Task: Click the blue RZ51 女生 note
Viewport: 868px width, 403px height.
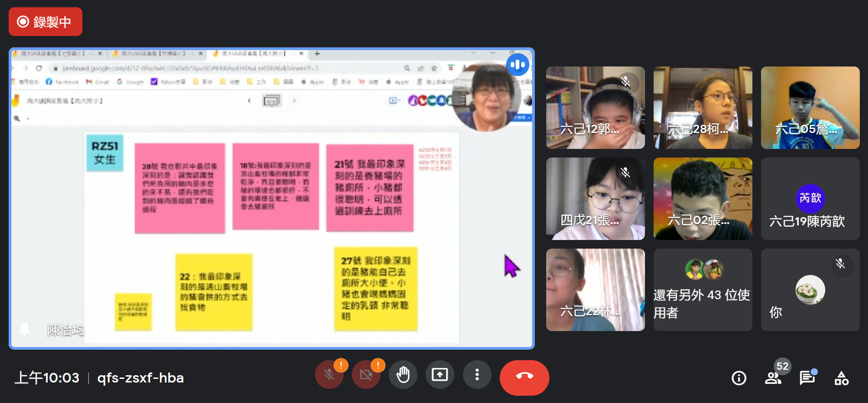Action: [x=105, y=153]
